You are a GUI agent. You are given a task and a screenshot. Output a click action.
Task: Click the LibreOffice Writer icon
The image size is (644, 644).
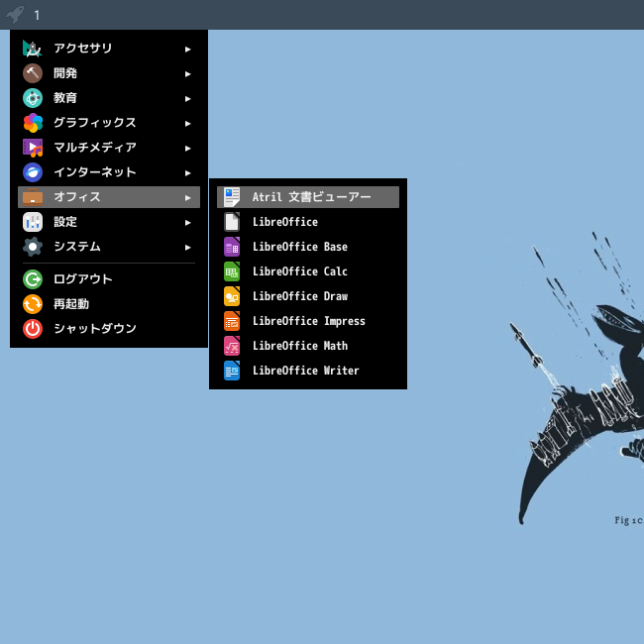pos(232,371)
